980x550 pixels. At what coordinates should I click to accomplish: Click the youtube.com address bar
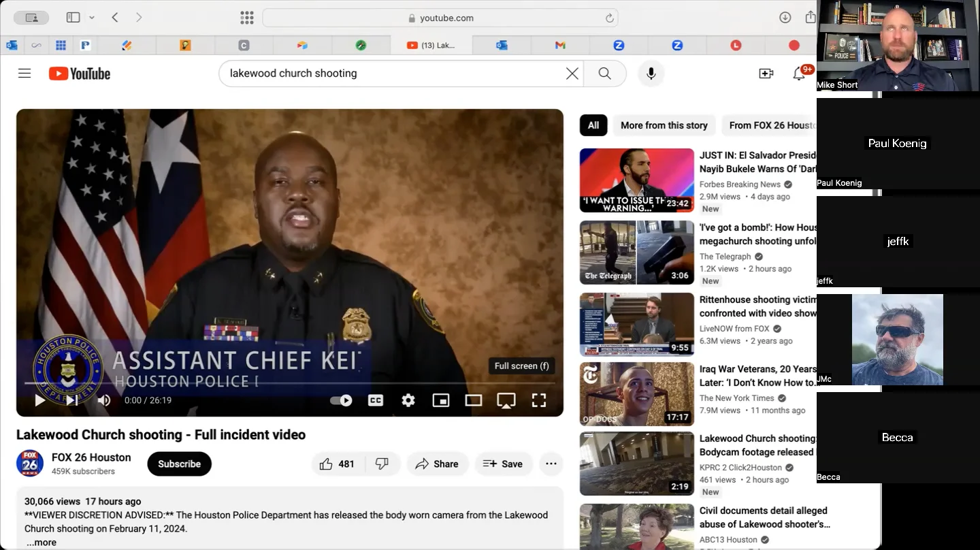[440, 18]
